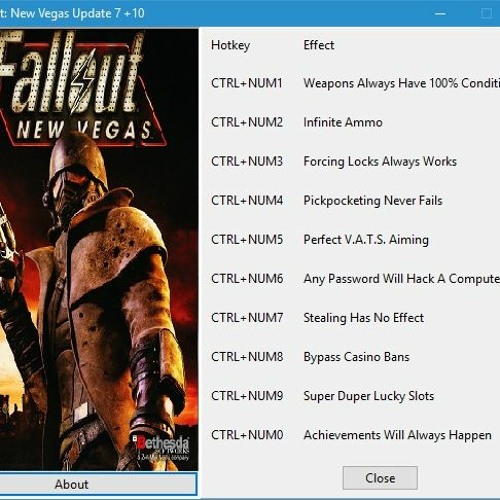Click Forcing Locks Always Works text
This screenshot has height=500, width=500.
click(380, 162)
